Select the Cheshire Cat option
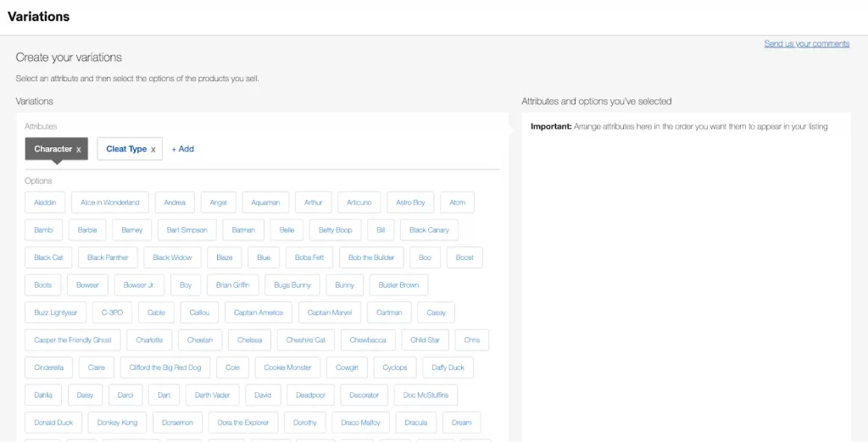The width and height of the screenshot is (868, 442). 305,340
